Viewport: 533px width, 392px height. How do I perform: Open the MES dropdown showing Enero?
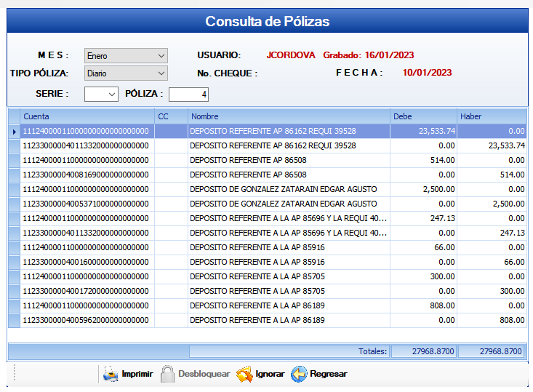coord(126,55)
